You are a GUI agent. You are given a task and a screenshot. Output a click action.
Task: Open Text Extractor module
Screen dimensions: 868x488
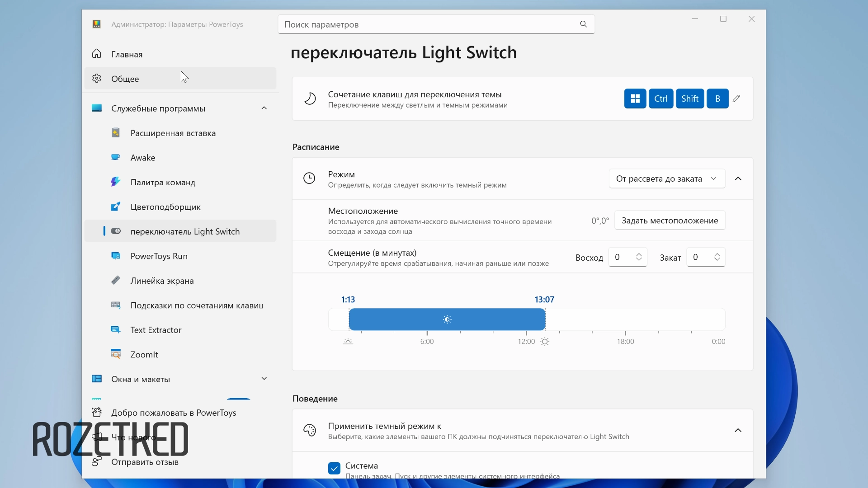[x=156, y=330]
